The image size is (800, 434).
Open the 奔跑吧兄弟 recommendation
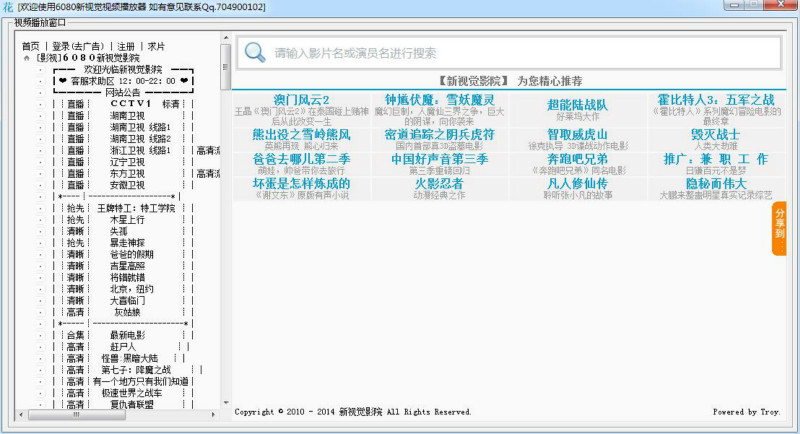pyautogui.click(x=578, y=159)
